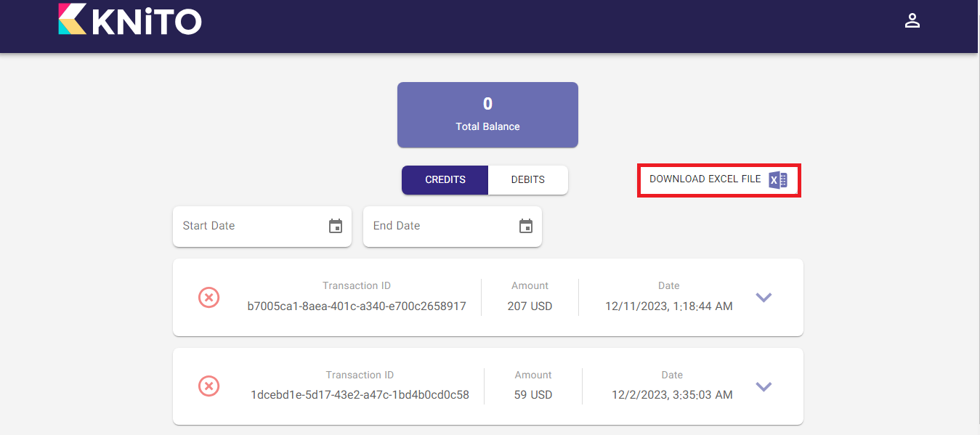
Task: Click the Total Balance card
Action: [487, 115]
